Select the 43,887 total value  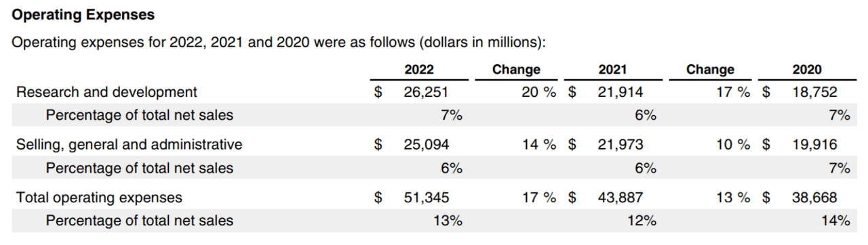click(x=620, y=198)
